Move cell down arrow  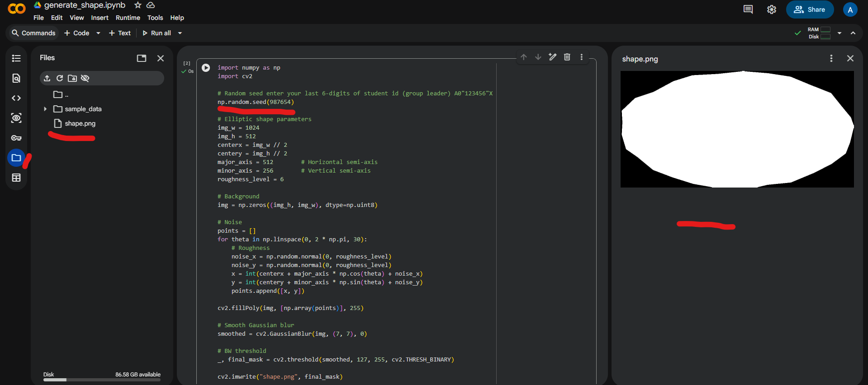(538, 57)
